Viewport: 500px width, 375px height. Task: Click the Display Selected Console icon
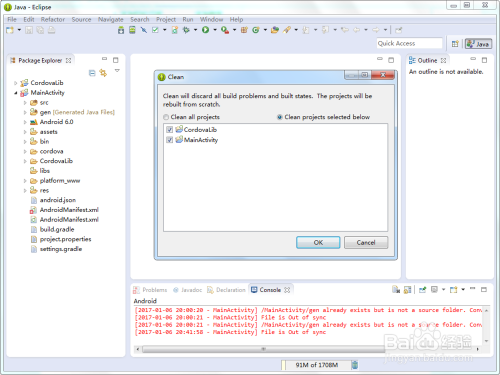[x=434, y=290]
